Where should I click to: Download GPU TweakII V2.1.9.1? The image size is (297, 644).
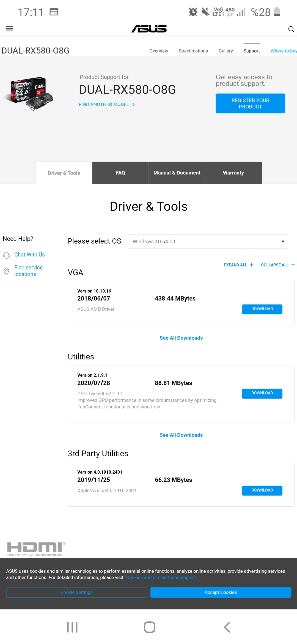[262, 393]
